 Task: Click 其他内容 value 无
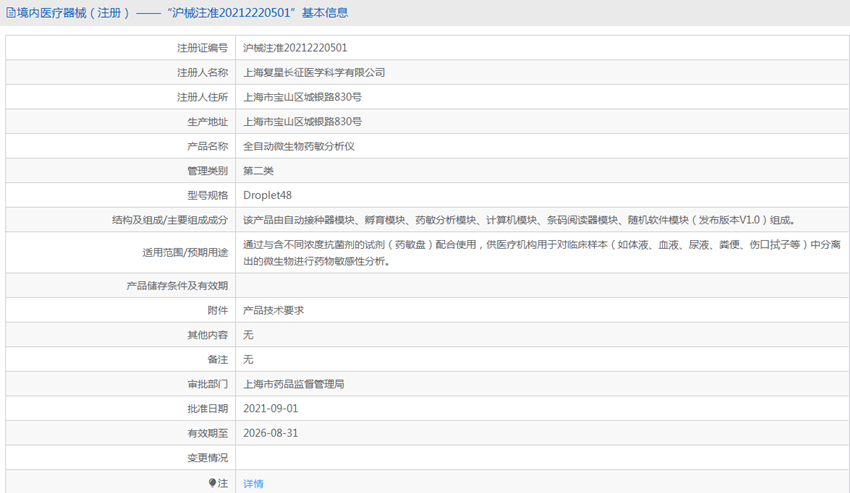(248, 335)
